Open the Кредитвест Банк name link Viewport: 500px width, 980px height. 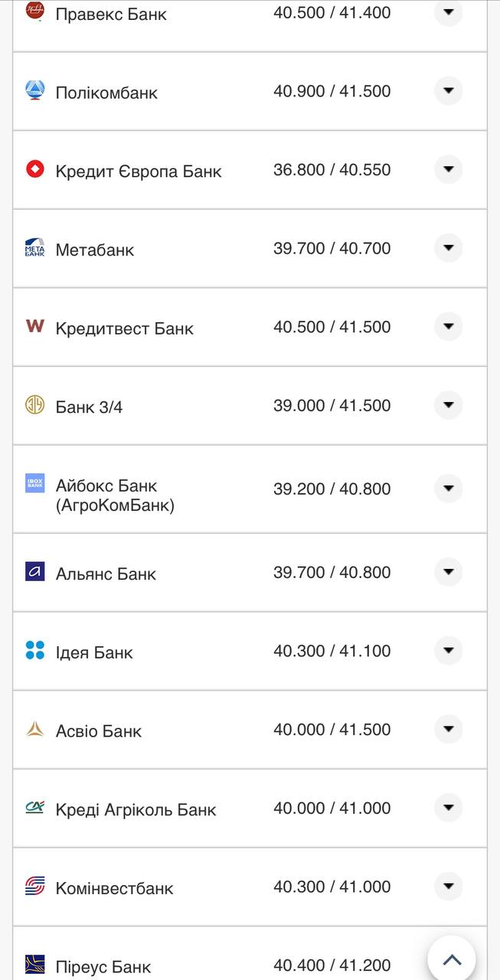click(125, 328)
